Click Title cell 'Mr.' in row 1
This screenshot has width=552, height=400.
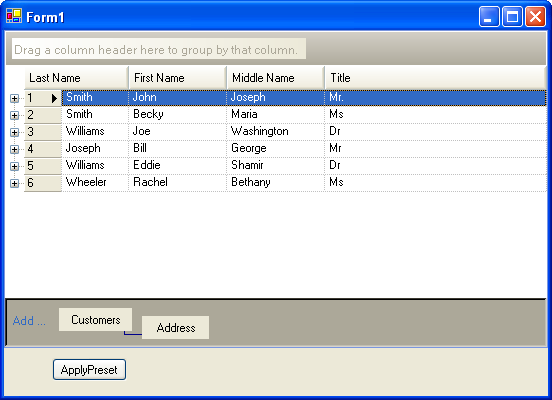click(435, 98)
